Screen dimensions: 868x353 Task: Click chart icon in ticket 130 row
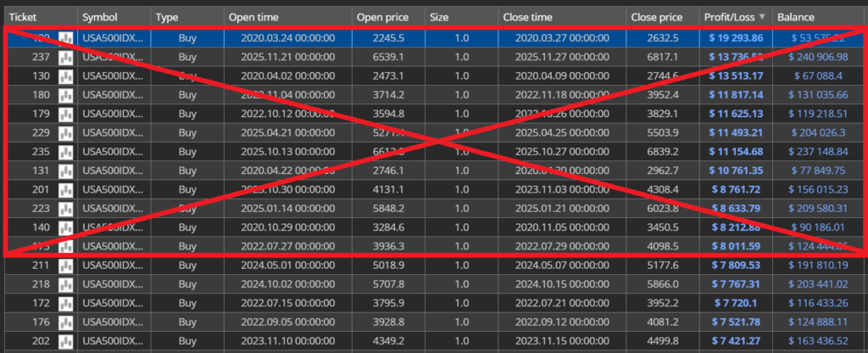[65, 76]
